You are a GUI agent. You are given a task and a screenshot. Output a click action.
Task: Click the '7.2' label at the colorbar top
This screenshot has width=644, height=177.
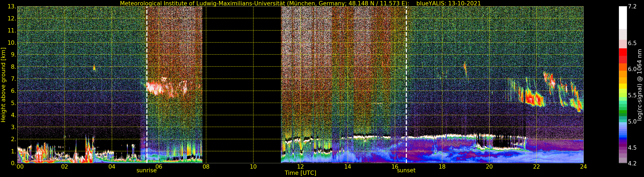click(x=632, y=7)
